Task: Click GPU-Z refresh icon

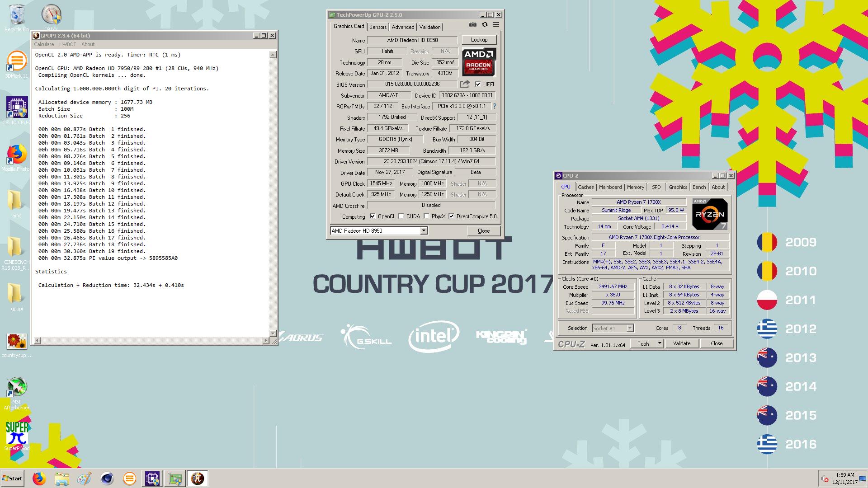Action: pyautogui.click(x=485, y=25)
